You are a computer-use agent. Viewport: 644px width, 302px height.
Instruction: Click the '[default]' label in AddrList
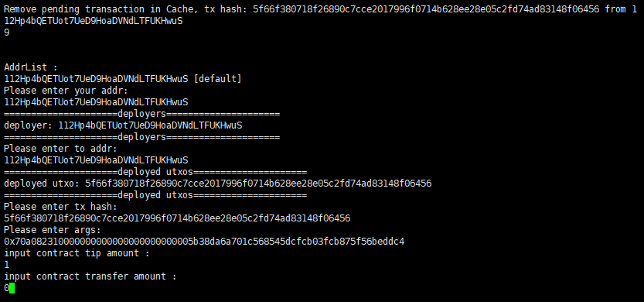(217, 78)
